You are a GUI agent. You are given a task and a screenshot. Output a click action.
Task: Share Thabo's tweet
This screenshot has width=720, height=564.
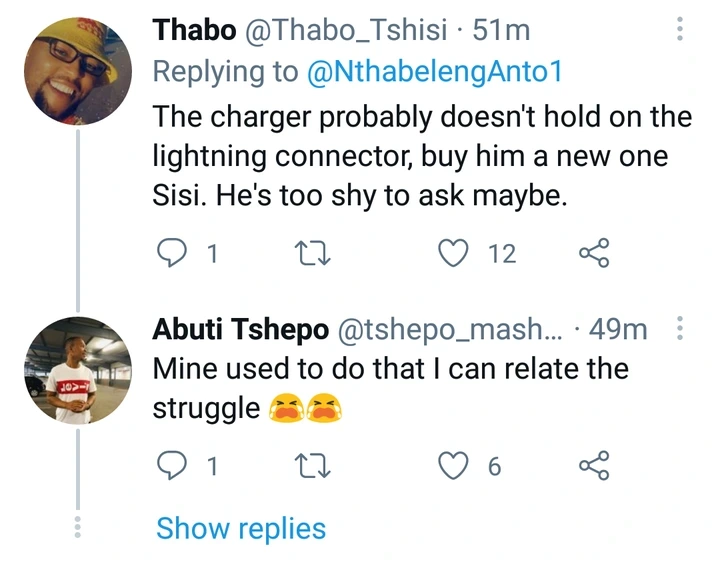point(594,253)
